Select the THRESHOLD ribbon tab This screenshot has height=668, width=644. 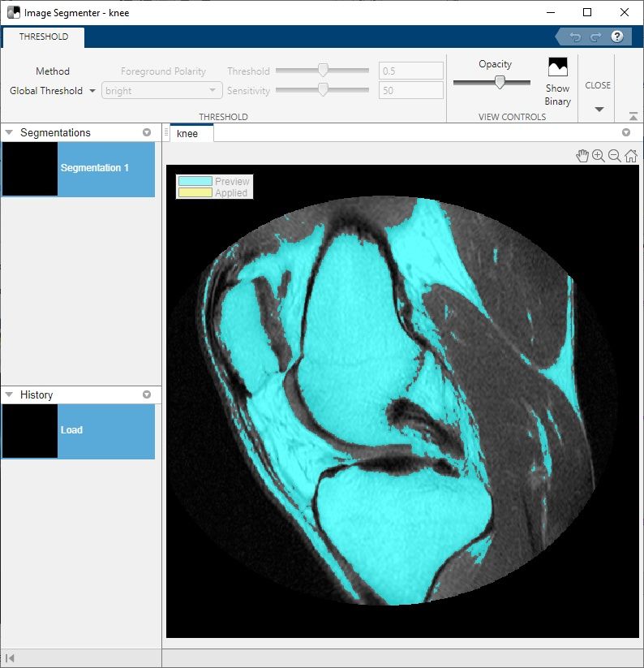point(44,37)
